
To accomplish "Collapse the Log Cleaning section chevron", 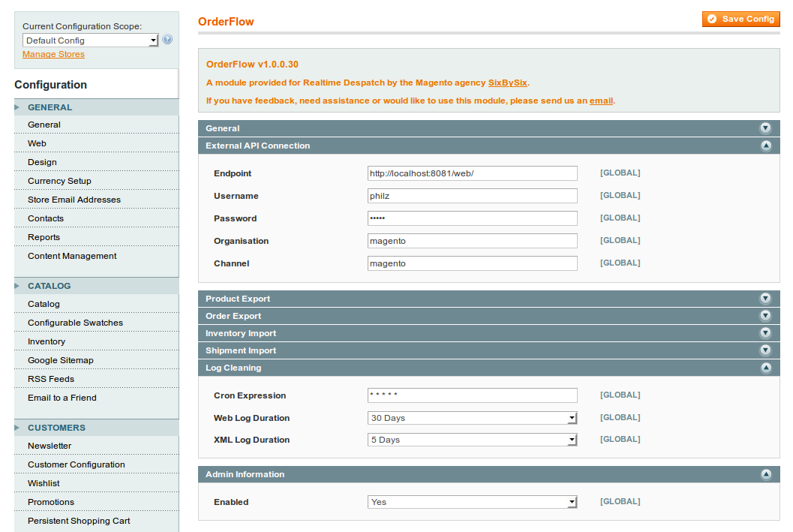I will [x=766, y=368].
